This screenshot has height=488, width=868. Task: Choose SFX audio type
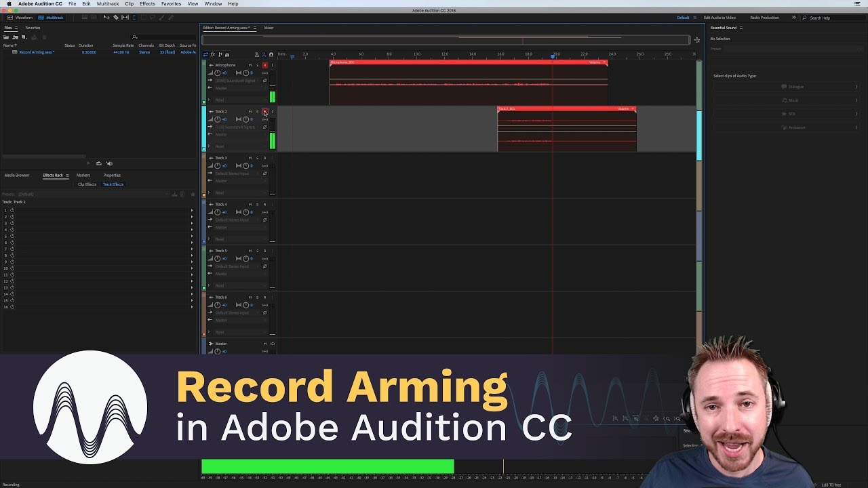tap(786, 114)
